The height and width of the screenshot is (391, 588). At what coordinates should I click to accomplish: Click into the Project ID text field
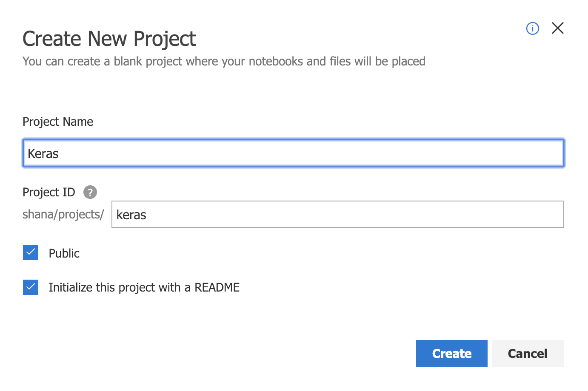(337, 214)
